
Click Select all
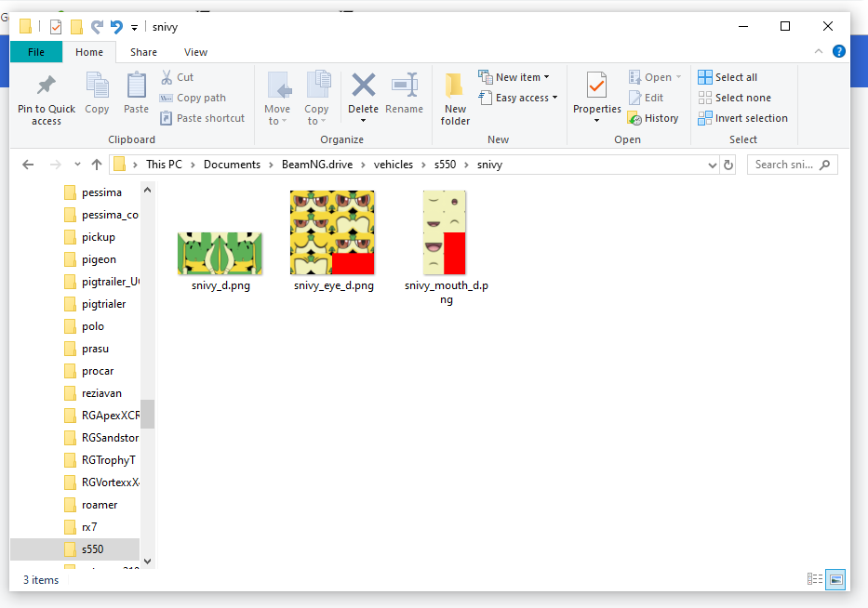728,77
